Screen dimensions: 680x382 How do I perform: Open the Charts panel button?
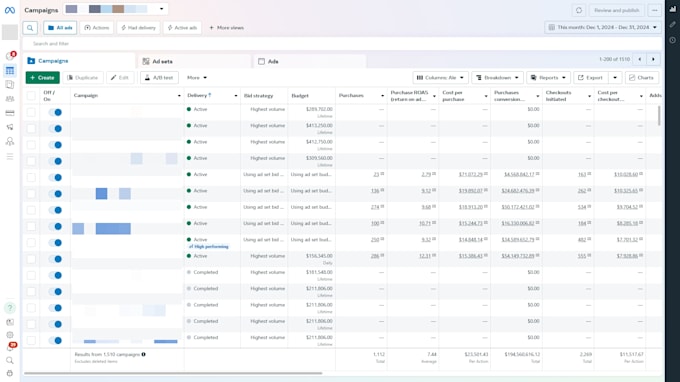coord(641,78)
